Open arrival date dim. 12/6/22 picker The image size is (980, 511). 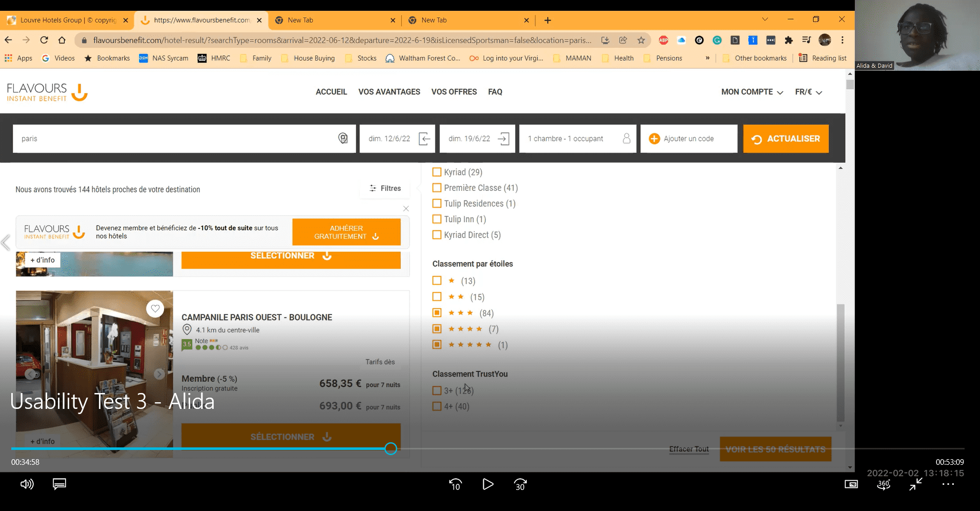pyautogui.click(x=397, y=139)
